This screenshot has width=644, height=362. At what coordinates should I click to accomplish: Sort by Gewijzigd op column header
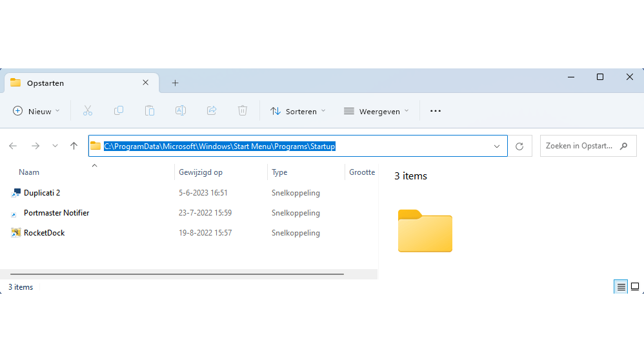tap(201, 172)
